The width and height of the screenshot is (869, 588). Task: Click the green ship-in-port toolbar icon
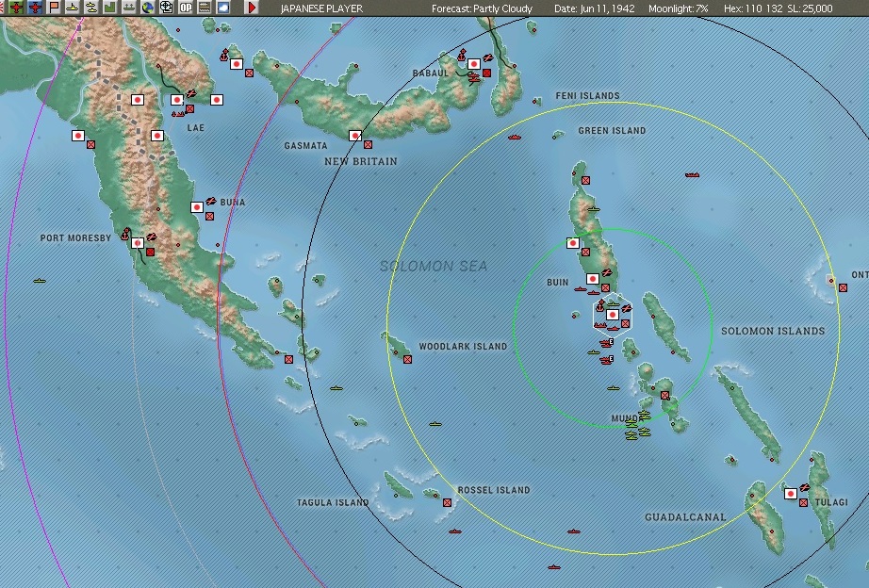[x=129, y=8]
